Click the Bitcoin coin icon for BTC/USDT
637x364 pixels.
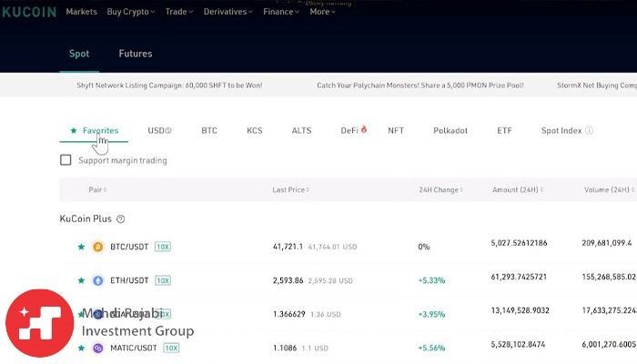pos(98,247)
